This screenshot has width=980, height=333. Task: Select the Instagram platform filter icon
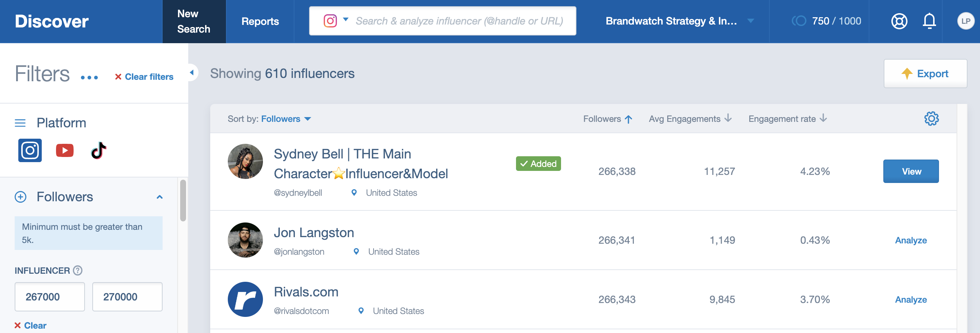pyautogui.click(x=30, y=150)
